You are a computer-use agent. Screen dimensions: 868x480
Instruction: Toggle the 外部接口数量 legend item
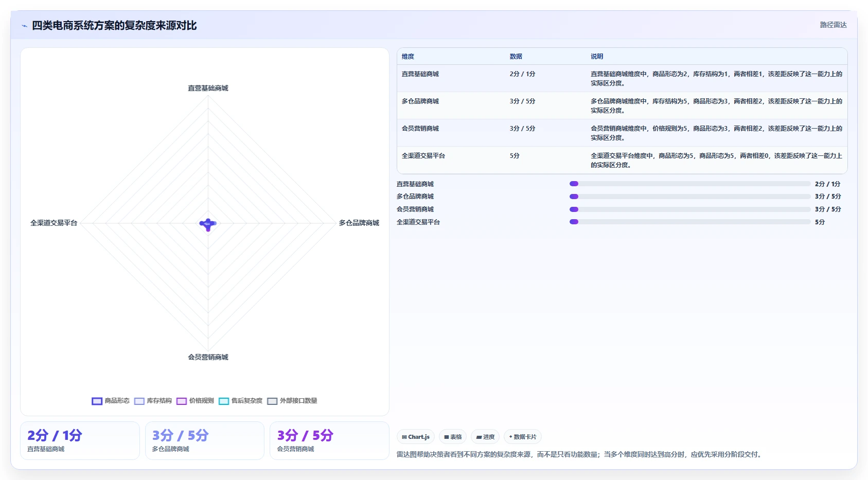click(292, 401)
